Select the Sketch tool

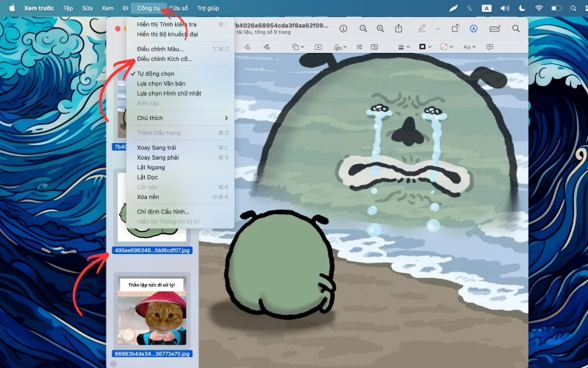tap(247, 47)
